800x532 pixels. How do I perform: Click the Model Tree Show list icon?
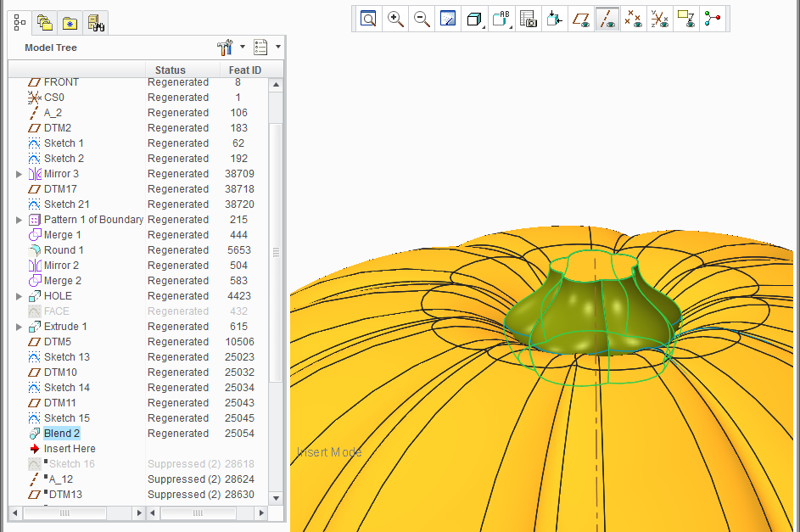tap(260, 48)
